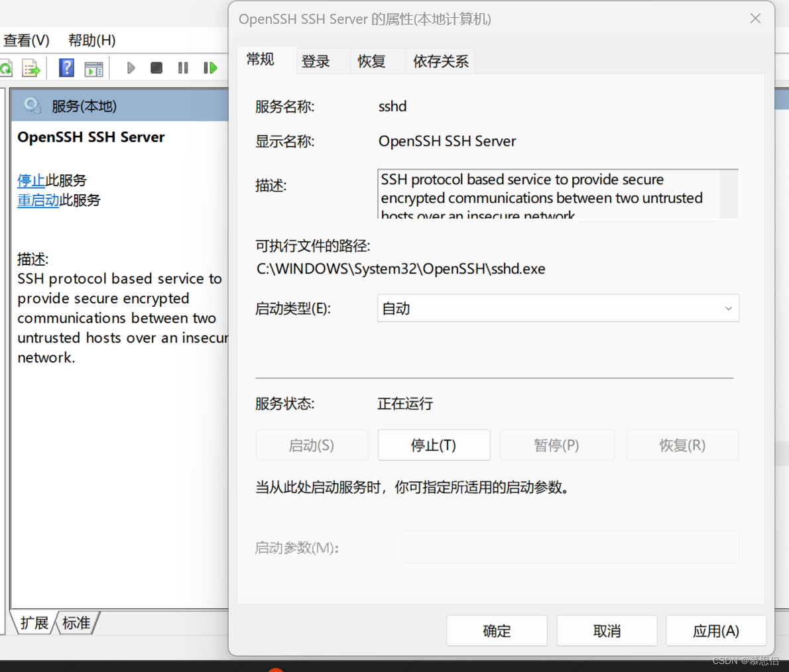Click the 启动参数(M) input field
Image resolution: width=789 pixels, height=672 pixels.
570,547
